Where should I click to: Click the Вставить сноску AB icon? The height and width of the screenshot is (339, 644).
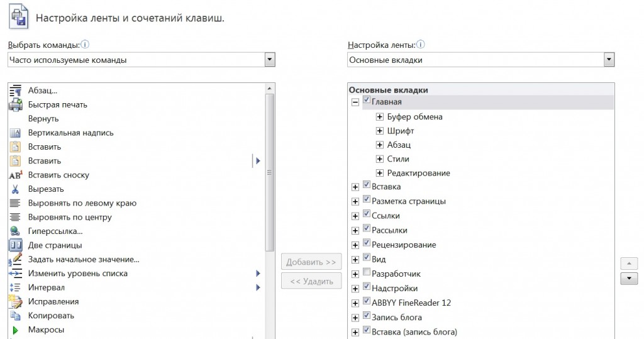coord(16,175)
